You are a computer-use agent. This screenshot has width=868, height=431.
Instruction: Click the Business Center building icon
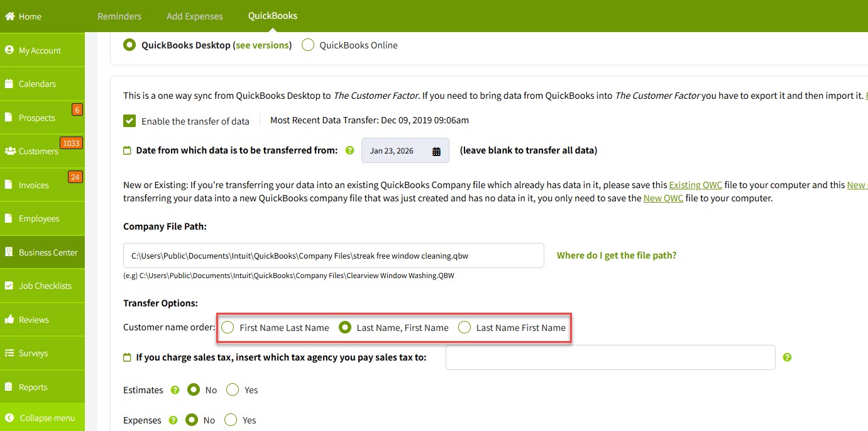click(x=9, y=252)
